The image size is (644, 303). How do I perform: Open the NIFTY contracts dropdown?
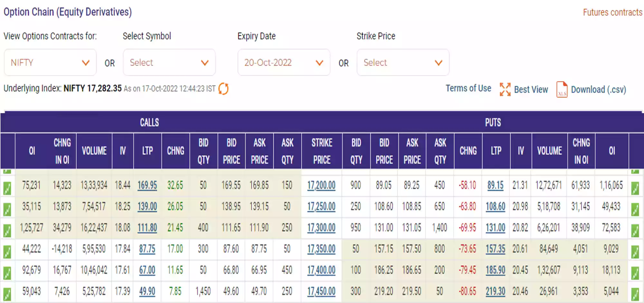[x=50, y=63]
